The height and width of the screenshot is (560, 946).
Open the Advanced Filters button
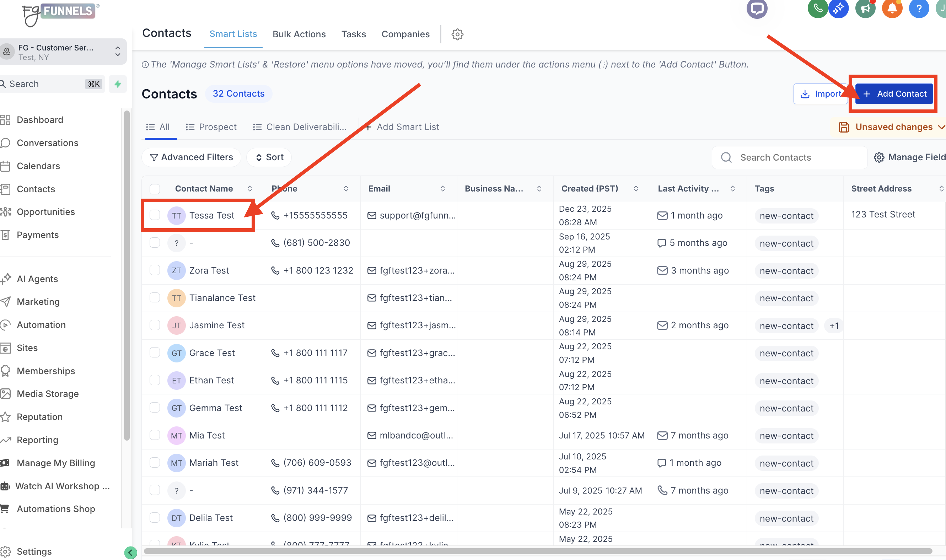(x=191, y=157)
